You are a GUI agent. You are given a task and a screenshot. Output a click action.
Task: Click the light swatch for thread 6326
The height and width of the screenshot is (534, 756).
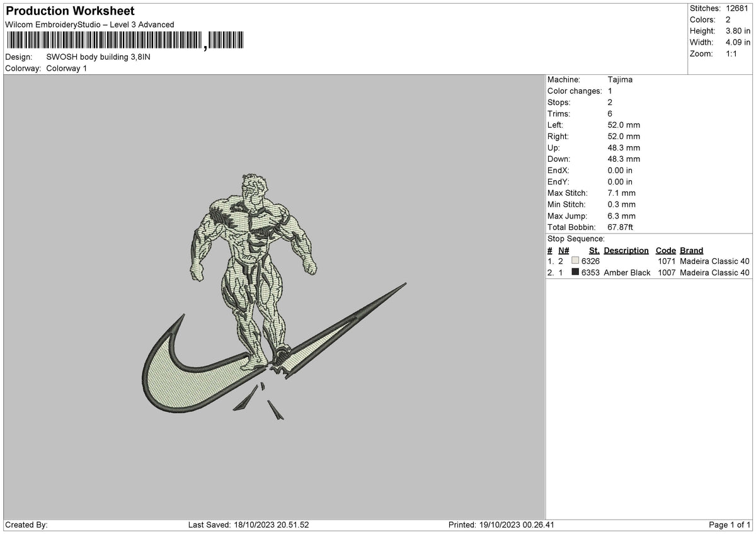point(575,261)
